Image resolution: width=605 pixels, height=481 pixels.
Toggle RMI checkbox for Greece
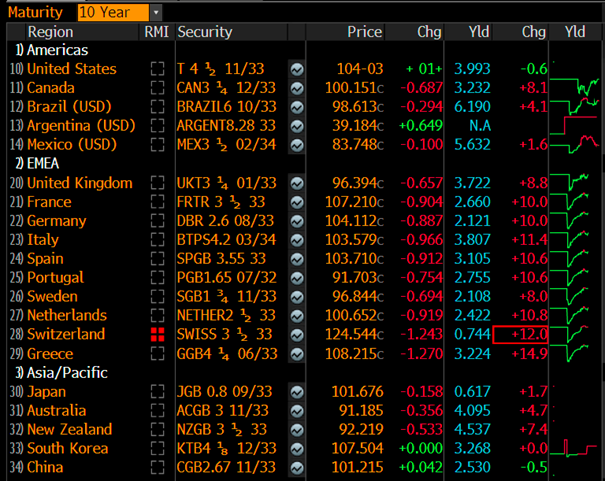pos(157,354)
